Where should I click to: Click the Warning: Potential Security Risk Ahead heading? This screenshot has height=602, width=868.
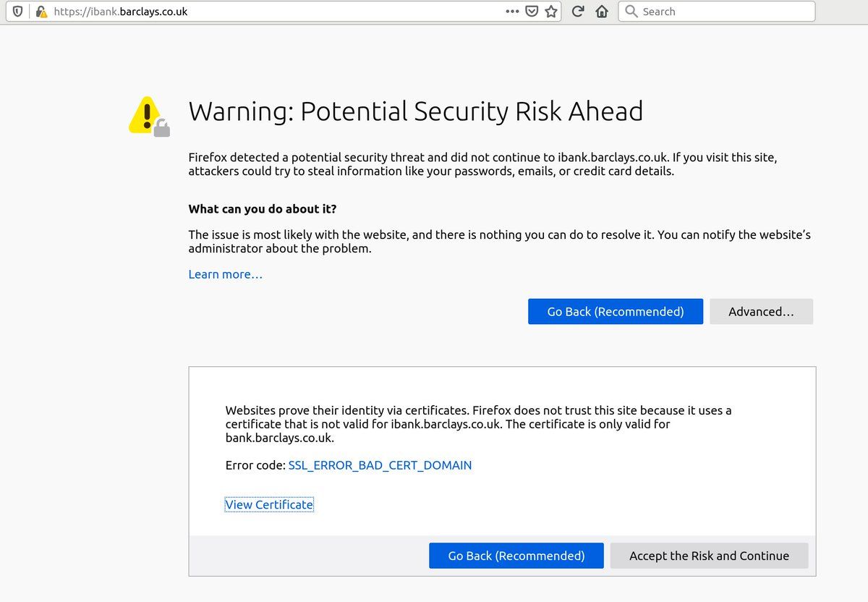tap(415, 111)
